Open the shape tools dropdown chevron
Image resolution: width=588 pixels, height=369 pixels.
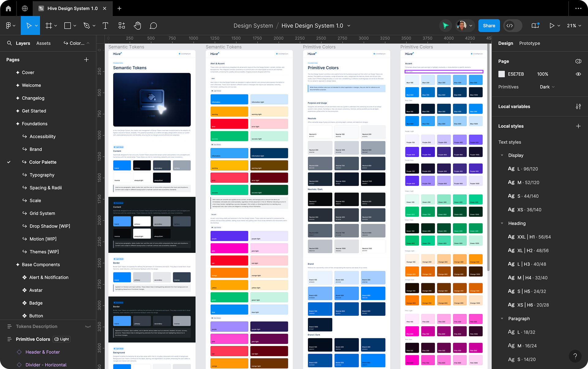(x=75, y=26)
